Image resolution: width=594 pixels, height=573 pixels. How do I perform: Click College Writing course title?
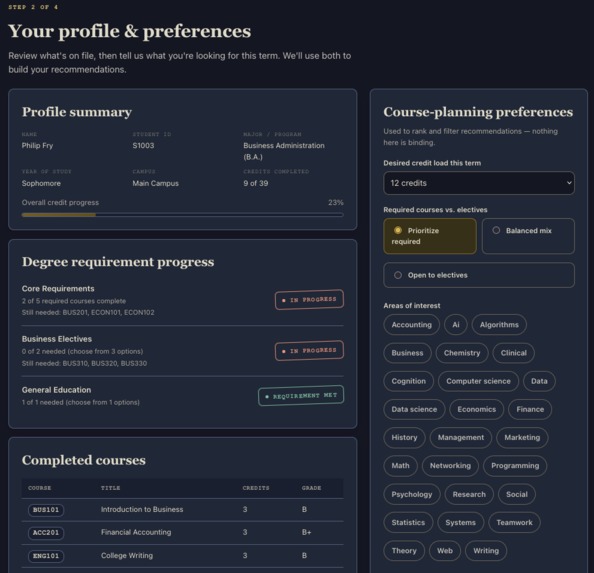point(127,556)
